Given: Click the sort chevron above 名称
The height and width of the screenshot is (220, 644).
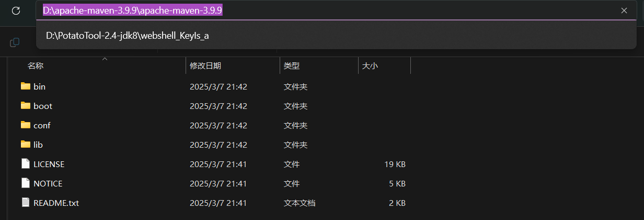Looking at the screenshot, I should tap(105, 59).
